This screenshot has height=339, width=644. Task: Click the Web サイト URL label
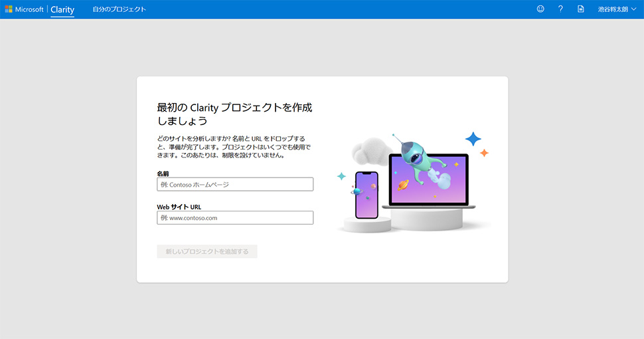click(179, 207)
